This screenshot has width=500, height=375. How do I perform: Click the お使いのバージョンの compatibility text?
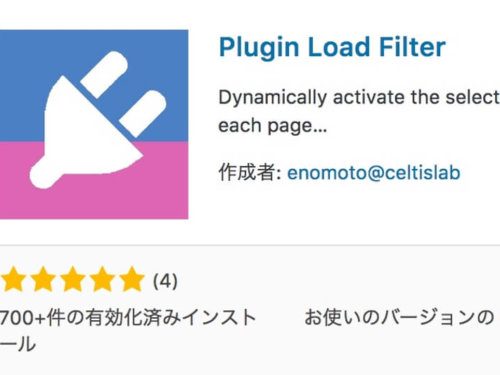399,317
